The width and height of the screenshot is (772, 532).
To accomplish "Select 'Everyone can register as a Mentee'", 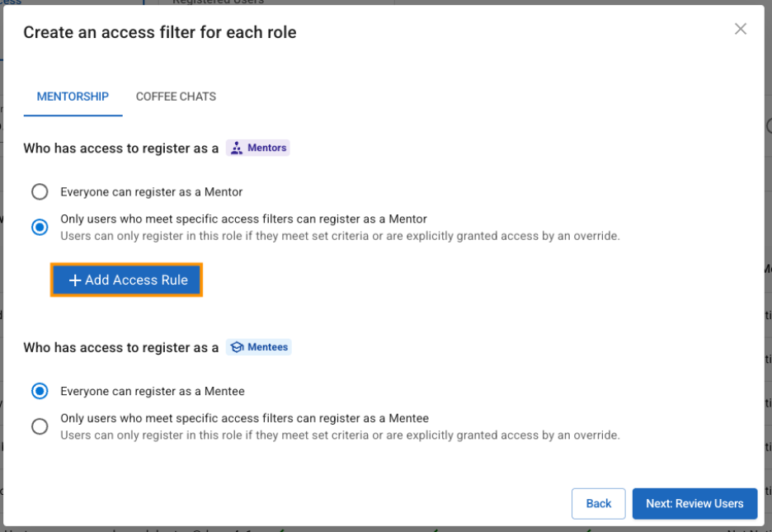I will (40, 391).
